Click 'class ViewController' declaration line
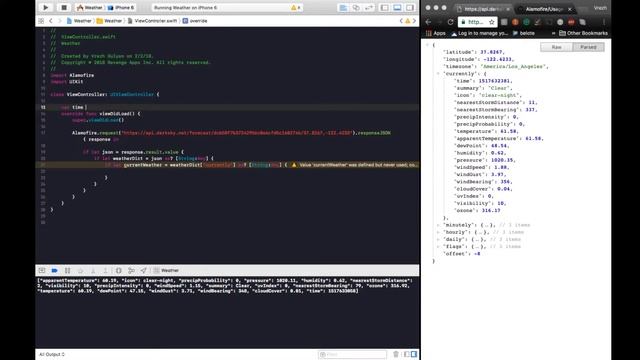Screen dimensions: 640x360 coord(104,94)
